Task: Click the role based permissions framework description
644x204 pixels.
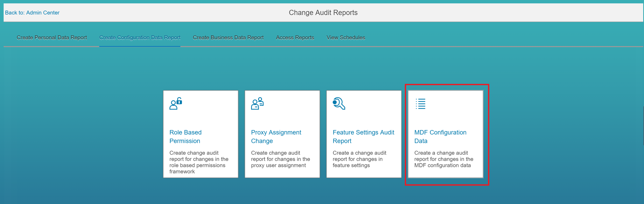Action: [199, 162]
